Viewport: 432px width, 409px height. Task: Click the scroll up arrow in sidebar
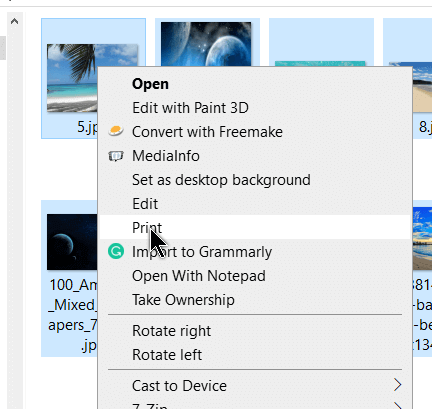14,22
